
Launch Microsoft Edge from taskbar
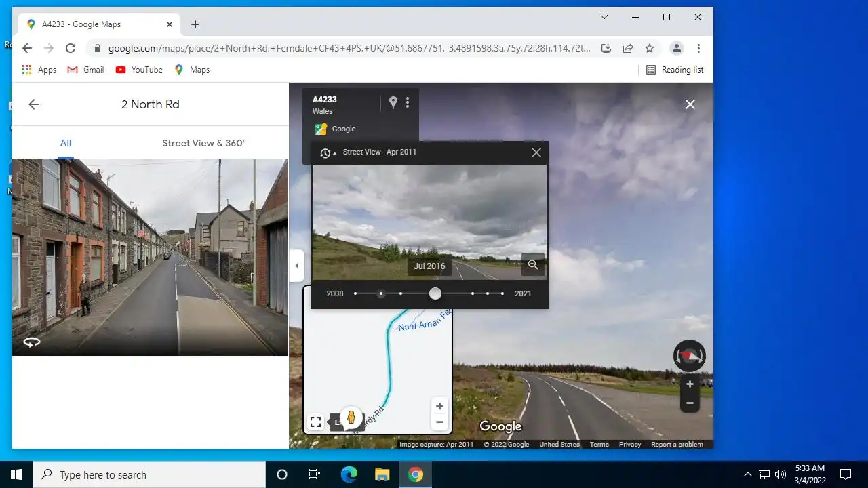pyautogui.click(x=349, y=474)
